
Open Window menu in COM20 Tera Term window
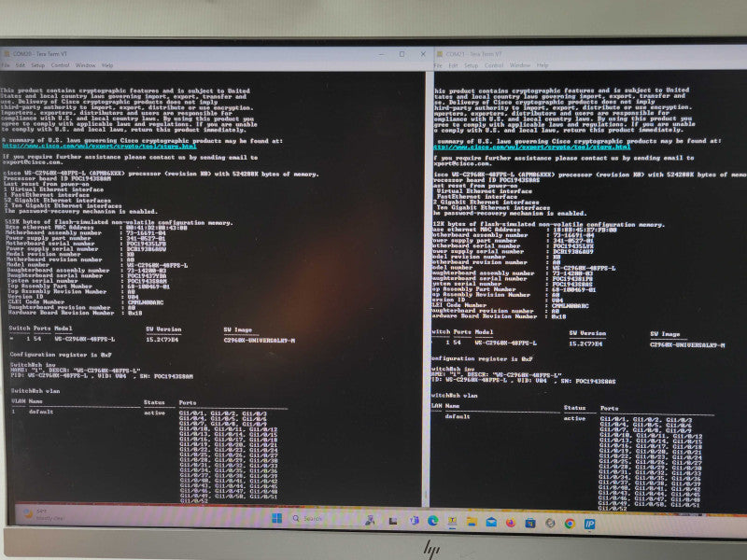[x=86, y=65]
